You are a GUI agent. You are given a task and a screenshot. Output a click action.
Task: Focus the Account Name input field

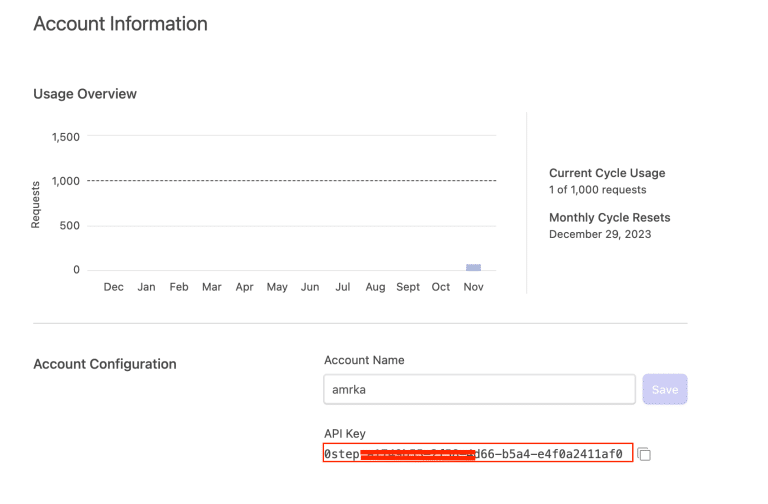[x=479, y=390]
